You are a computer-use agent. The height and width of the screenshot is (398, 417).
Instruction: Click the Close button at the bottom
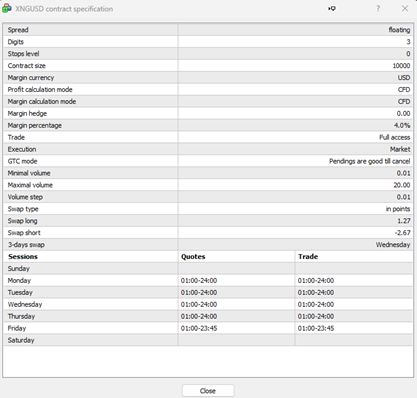pyautogui.click(x=208, y=391)
